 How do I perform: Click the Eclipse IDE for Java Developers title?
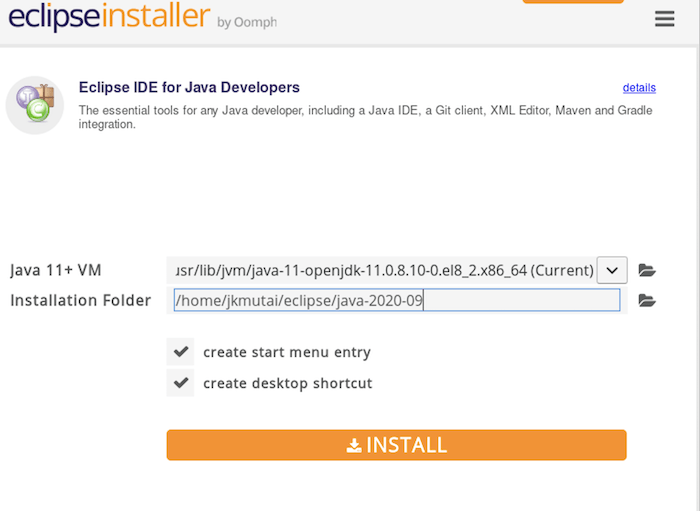coord(189,87)
